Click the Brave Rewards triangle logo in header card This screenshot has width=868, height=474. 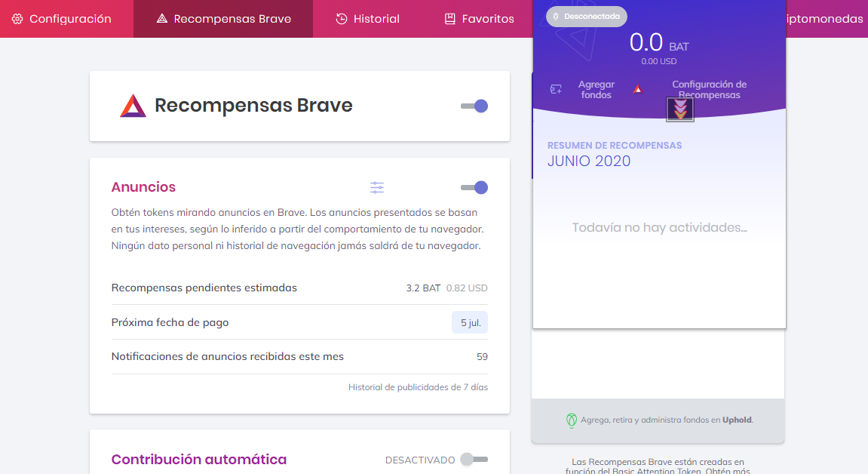point(133,106)
